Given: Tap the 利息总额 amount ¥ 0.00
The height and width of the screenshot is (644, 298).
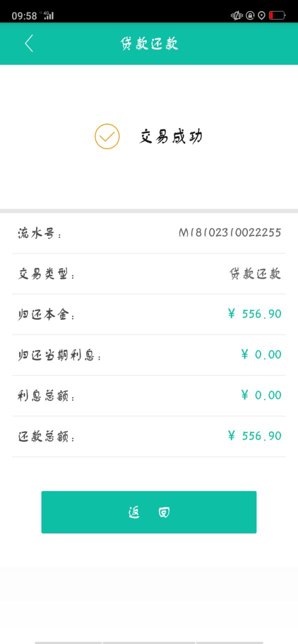Looking at the screenshot, I should [261, 395].
